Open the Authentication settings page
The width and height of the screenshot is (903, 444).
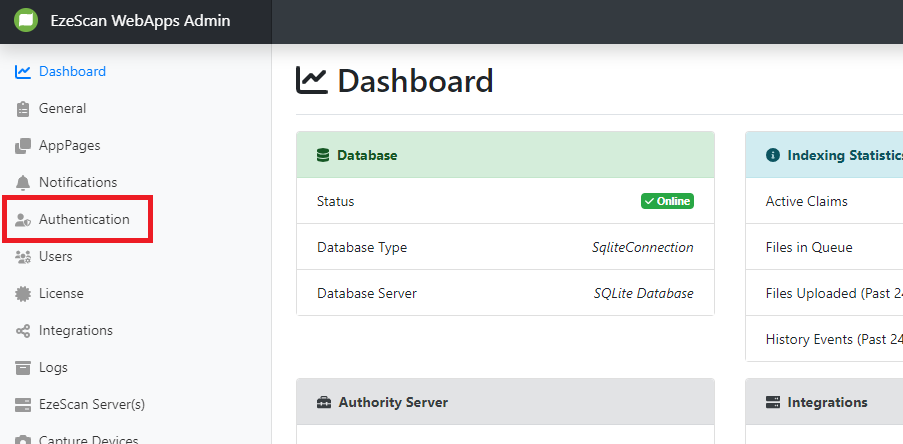84,220
